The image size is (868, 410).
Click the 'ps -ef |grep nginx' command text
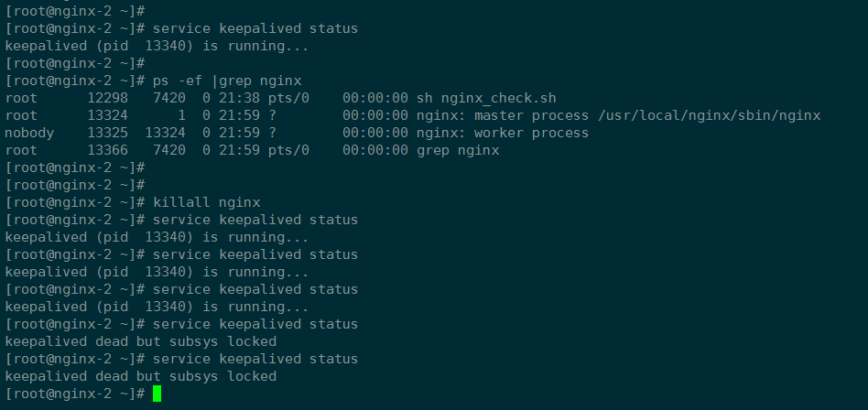click(227, 81)
